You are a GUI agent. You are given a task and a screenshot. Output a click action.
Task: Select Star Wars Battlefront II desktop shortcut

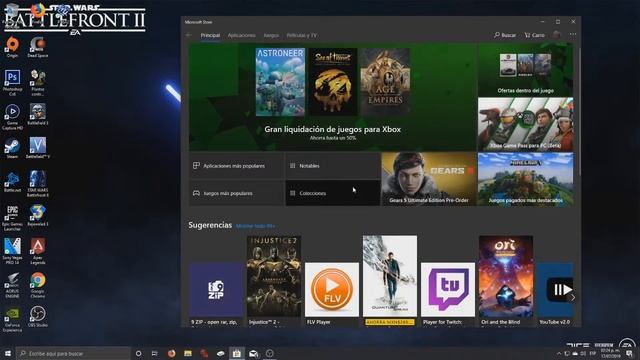coord(38,184)
